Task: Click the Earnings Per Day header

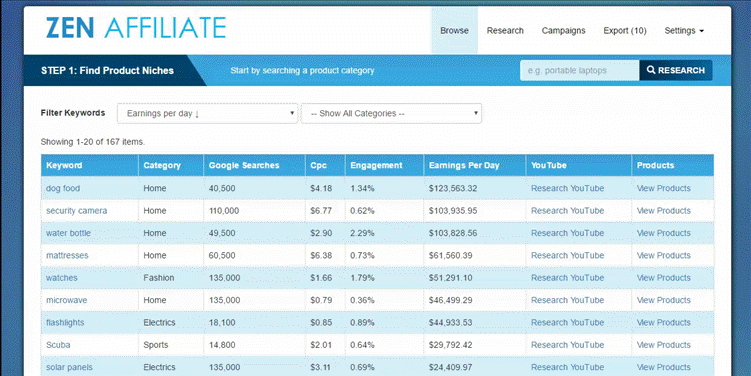Action: [464, 165]
